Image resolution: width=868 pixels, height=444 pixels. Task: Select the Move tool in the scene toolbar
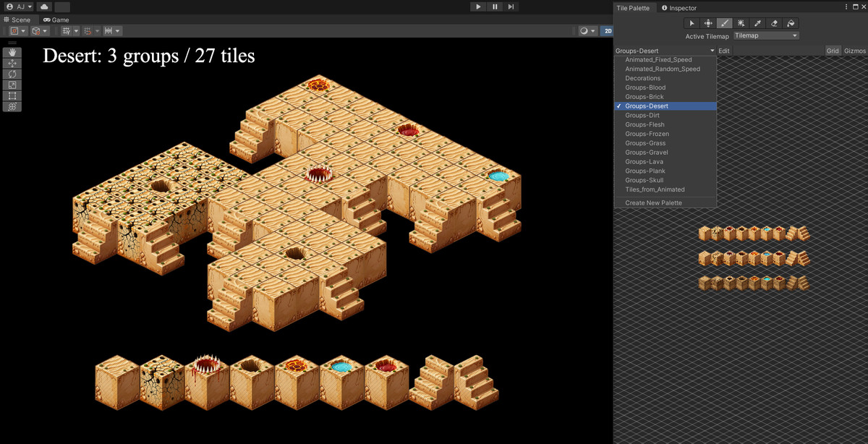tap(12, 64)
